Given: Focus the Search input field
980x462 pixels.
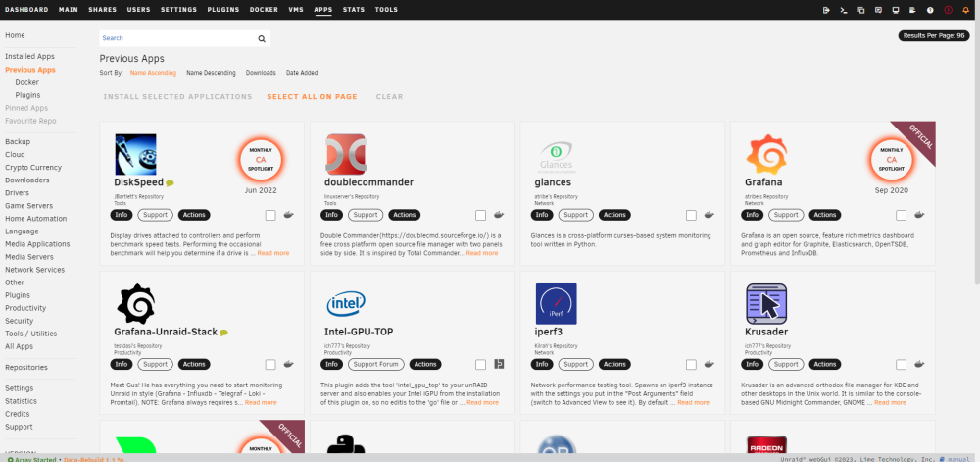Looking at the screenshot, I should click(x=177, y=38).
